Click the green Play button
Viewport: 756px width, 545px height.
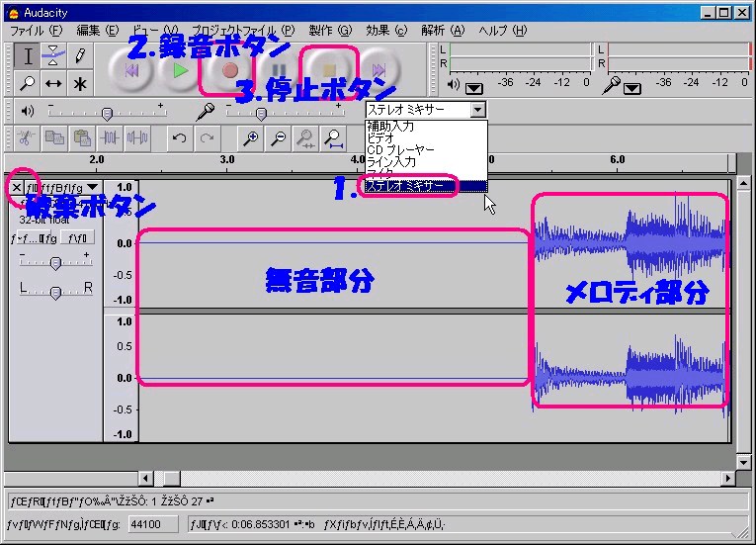click(x=180, y=71)
